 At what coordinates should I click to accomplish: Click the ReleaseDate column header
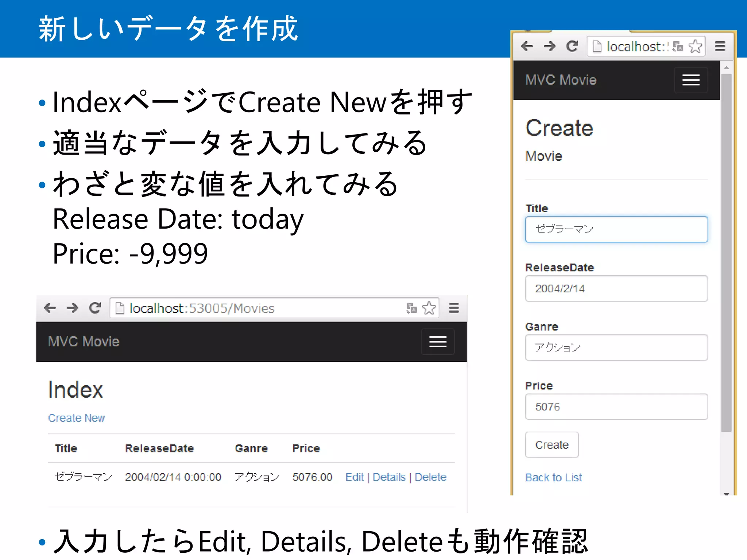159,448
